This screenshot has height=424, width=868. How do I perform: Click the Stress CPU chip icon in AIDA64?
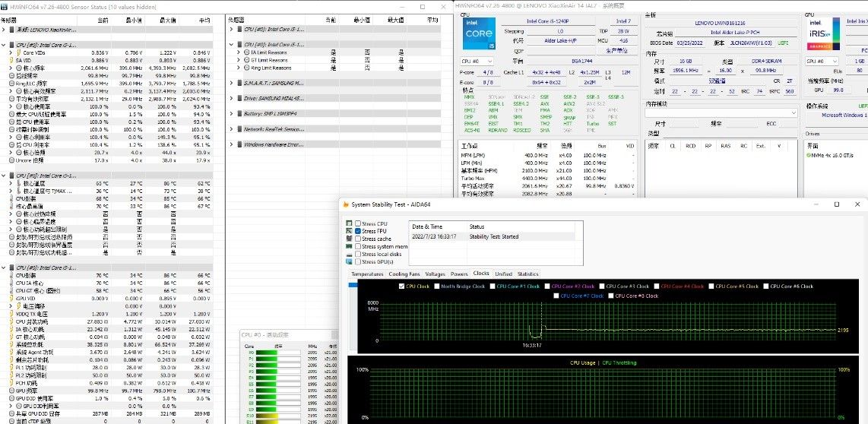(349, 223)
